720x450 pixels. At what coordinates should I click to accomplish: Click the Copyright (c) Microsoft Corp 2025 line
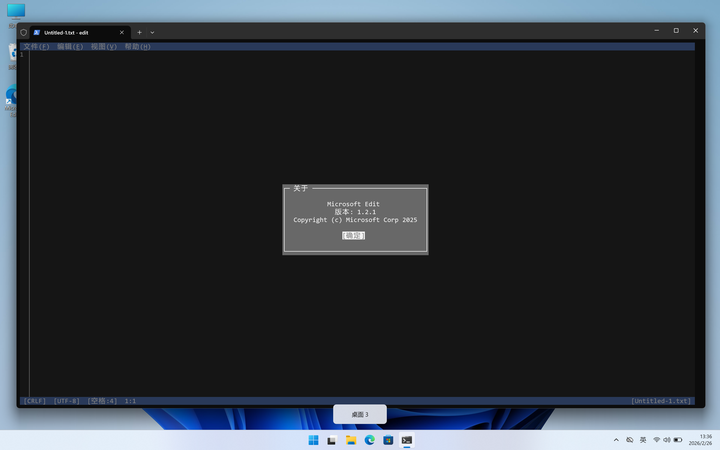click(x=355, y=220)
